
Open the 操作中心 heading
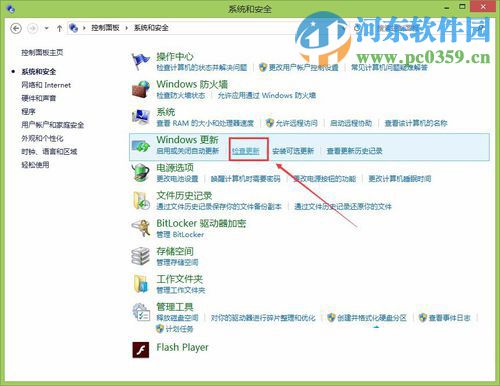pos(175,56)
